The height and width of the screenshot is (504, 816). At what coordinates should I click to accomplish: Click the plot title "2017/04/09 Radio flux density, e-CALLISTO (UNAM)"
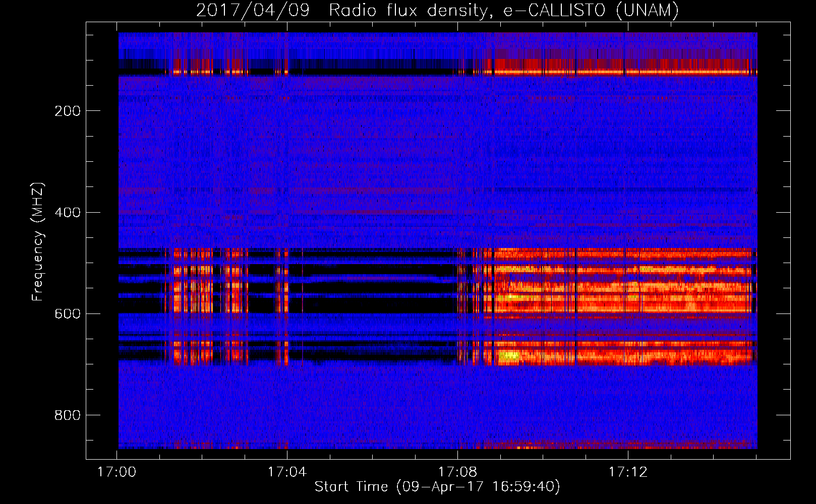[438, 10]
